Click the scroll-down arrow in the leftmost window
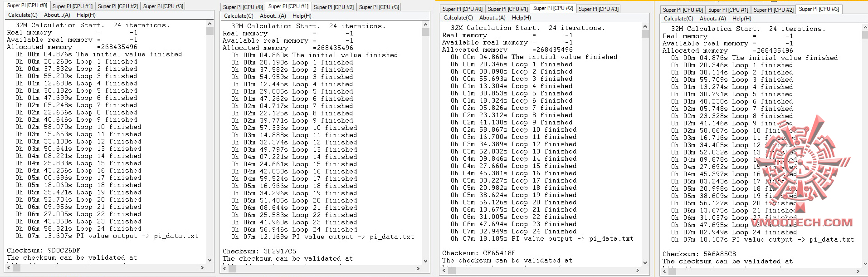Screen dimensions: 868x277 tap(210, 260)
